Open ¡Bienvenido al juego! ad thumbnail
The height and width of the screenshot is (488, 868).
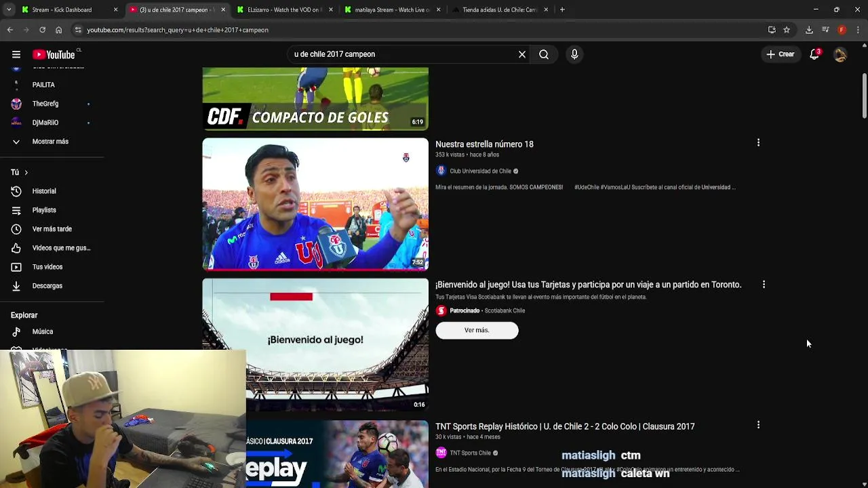[315, 344]
